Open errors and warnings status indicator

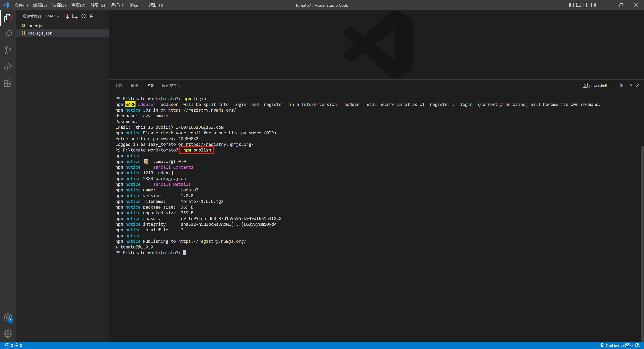[14, 345]
